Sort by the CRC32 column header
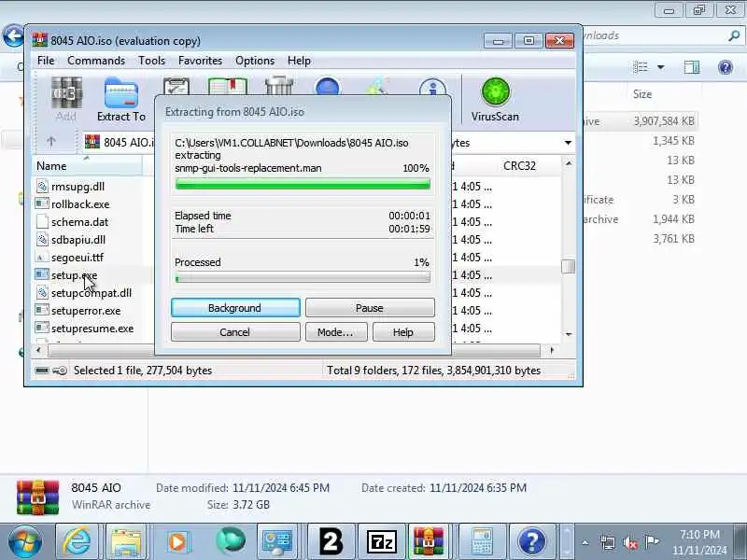The image size is (747, 560). coord(519,166)
